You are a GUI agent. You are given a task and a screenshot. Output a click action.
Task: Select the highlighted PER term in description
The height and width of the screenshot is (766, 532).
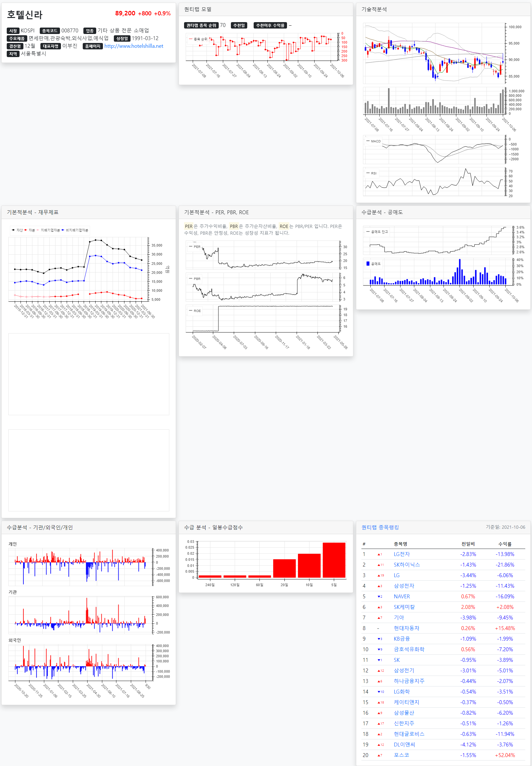coord(189,226)
